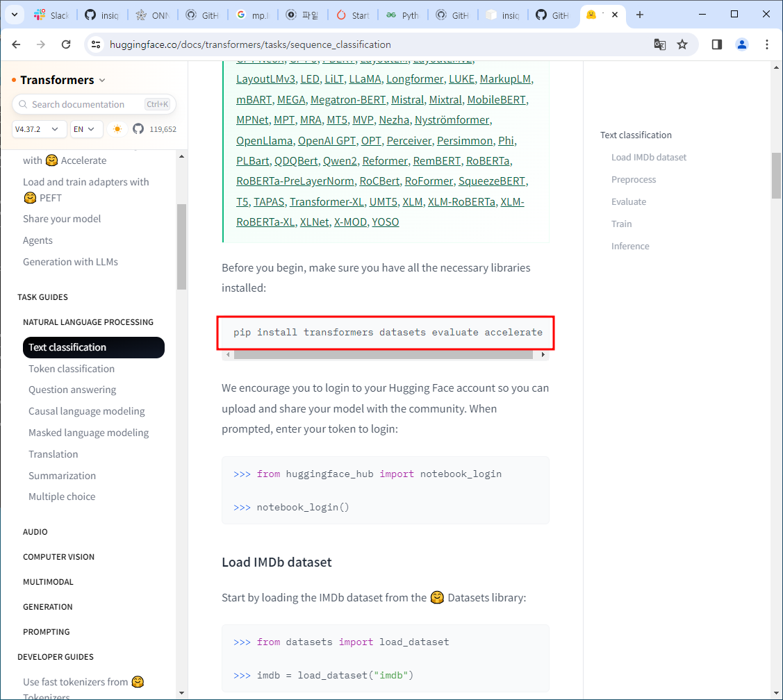
Task: Open Agents page in sidebar
Action: 38,240
